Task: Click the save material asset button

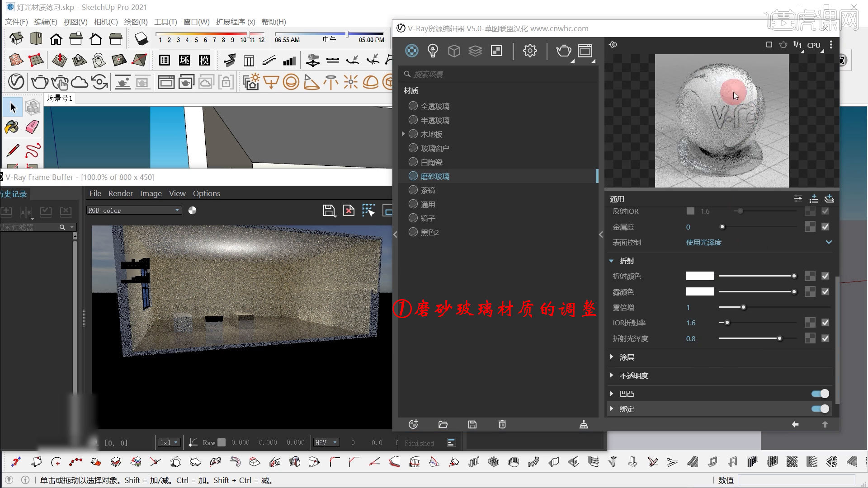Action: pos(472,424)
